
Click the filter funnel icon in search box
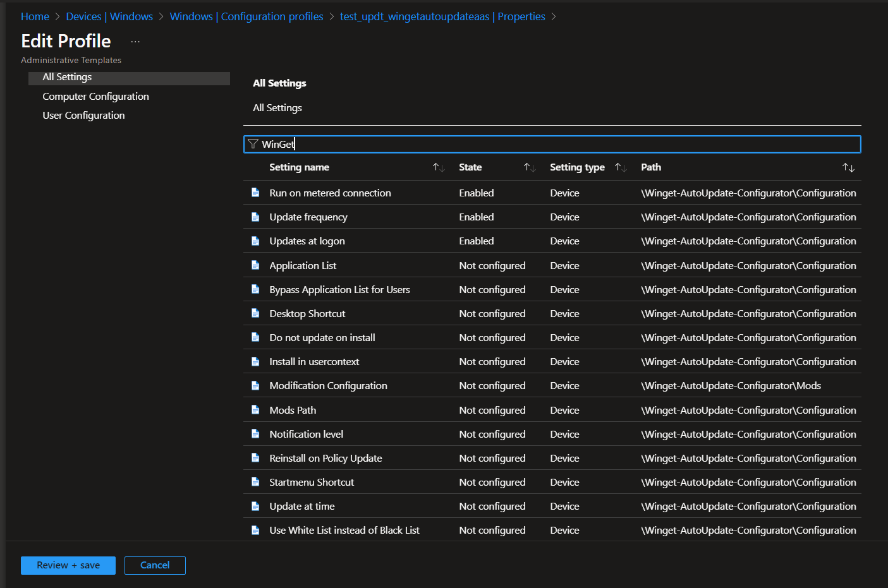253,144
